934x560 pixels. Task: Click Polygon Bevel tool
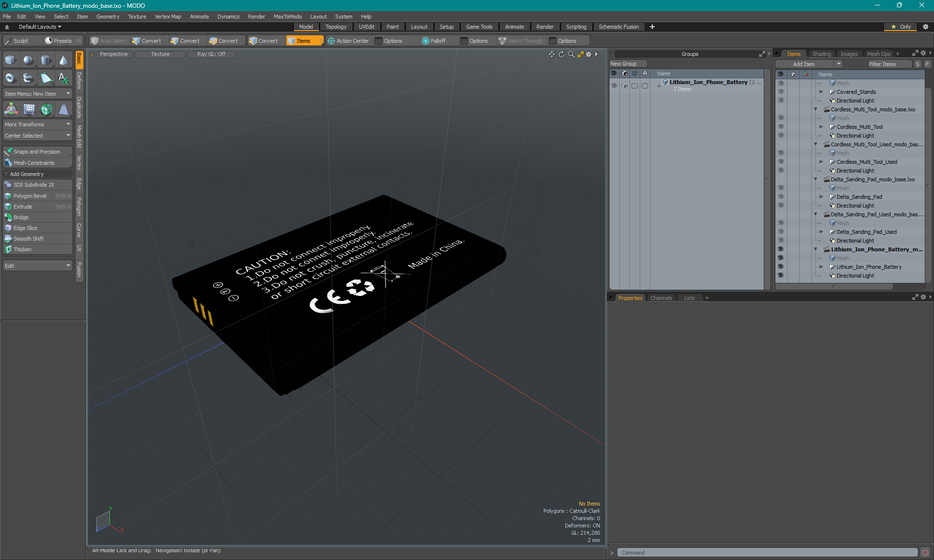37,196
